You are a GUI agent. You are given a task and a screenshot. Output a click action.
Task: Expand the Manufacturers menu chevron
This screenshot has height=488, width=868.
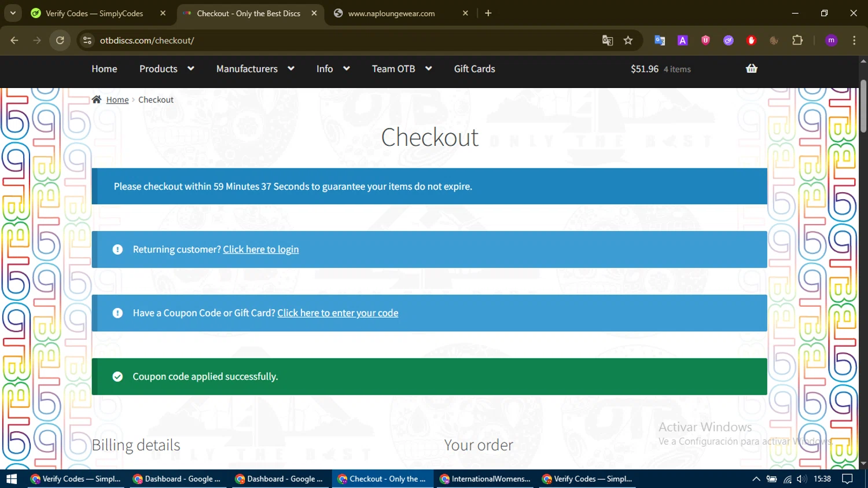pyautogui.click(x=291, y=68)
